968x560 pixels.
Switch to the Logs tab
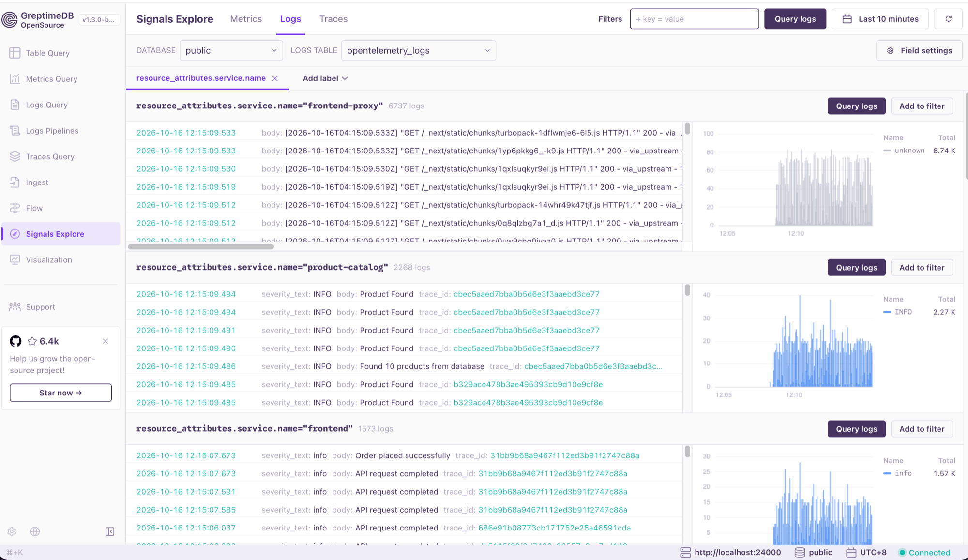tap(290, 19)
